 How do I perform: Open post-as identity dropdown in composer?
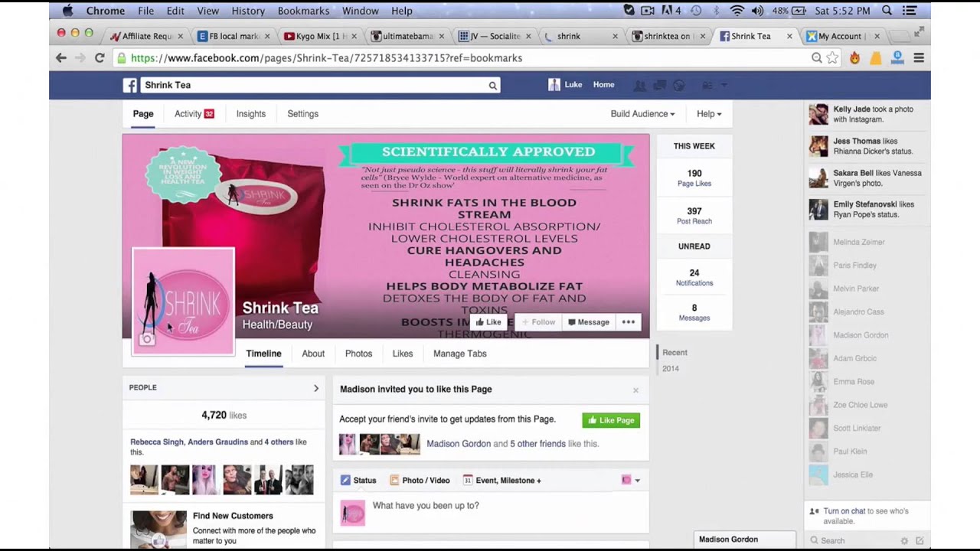631,481
